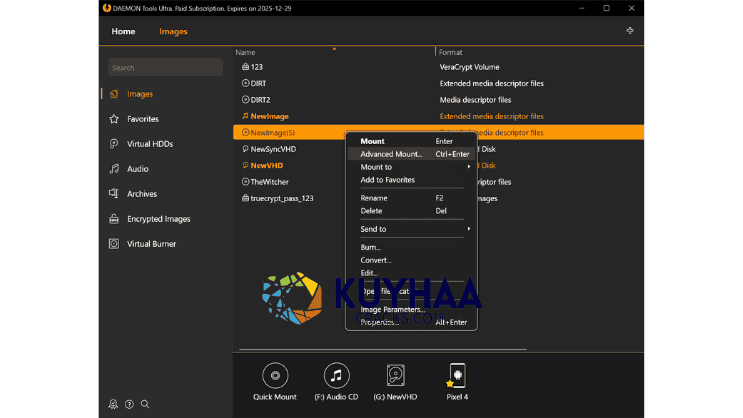
Task: Select TheWitcher image row
Action: (290, 182)
